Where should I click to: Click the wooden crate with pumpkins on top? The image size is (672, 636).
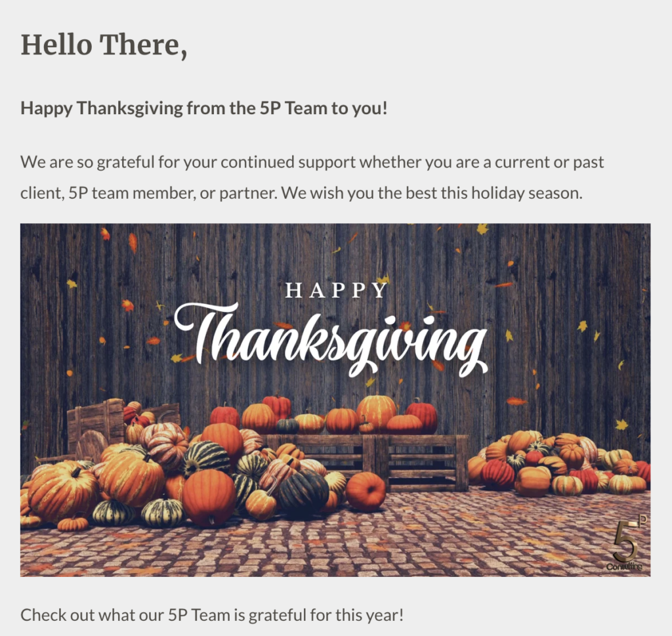point(364,461)
